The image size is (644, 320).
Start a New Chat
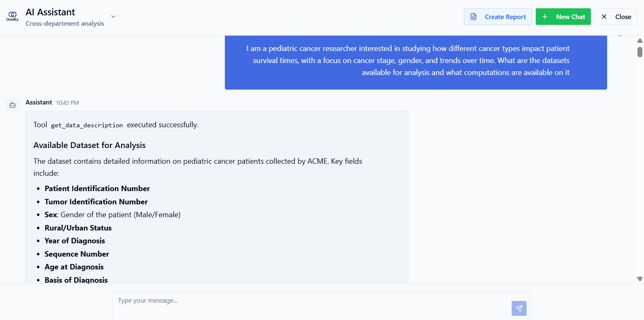pyautogui.click(x=563, y=17)
